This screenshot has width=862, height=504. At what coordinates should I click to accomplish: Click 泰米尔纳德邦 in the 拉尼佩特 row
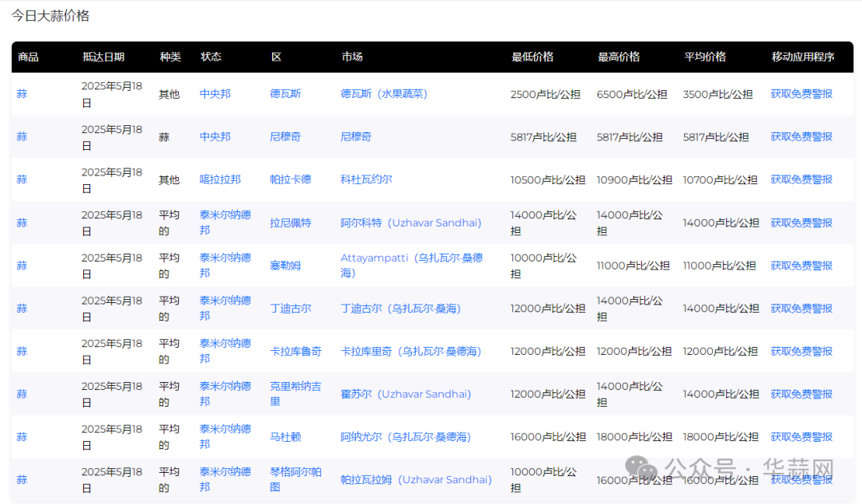pyautogui.click(x=225, y=222)
